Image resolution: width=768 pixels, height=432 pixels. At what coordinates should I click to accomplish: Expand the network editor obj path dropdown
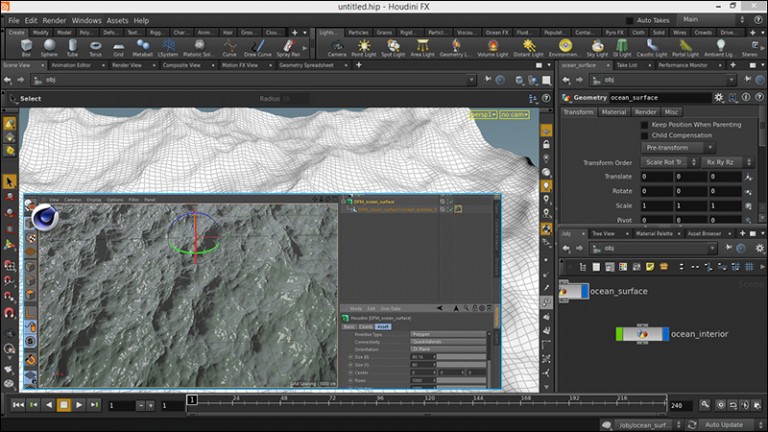[712, 249]
